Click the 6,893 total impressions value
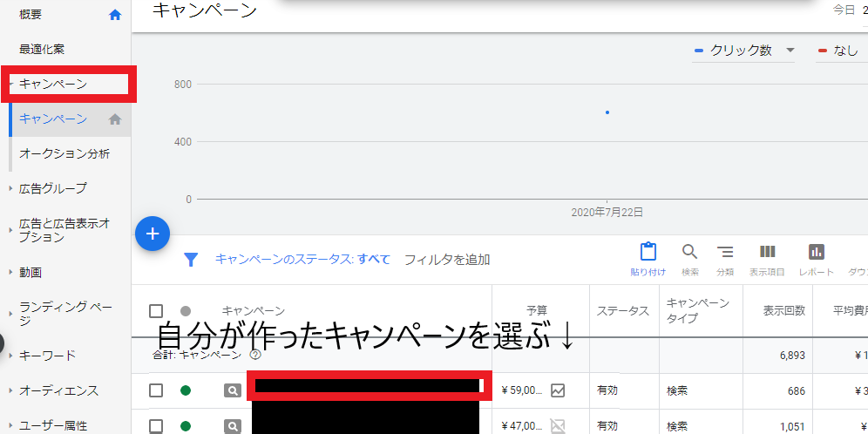 [x=792, y=356]
